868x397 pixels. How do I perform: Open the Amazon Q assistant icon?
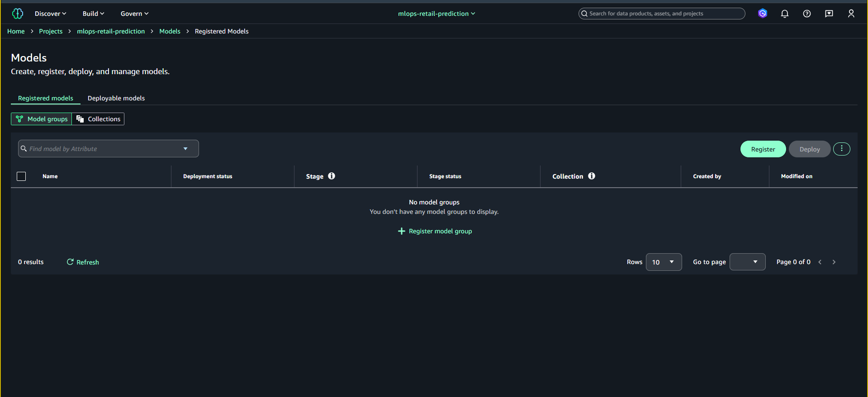click(x=762, y=14)
